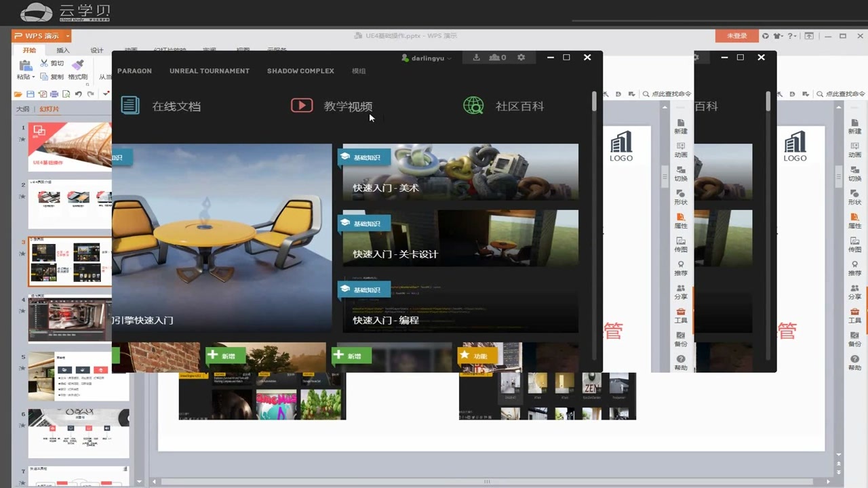Click 属性 in the WPS sidebar at window's right edge

tap(854, 221)
